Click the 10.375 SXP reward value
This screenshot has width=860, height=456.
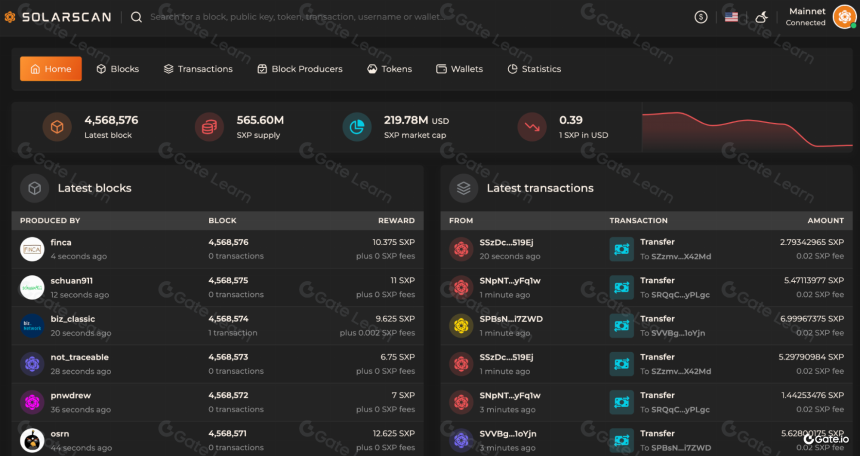coord(394,242)
